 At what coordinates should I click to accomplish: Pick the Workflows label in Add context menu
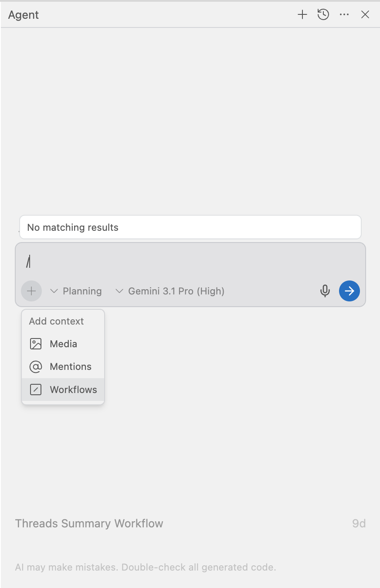[x=73, y=390]
